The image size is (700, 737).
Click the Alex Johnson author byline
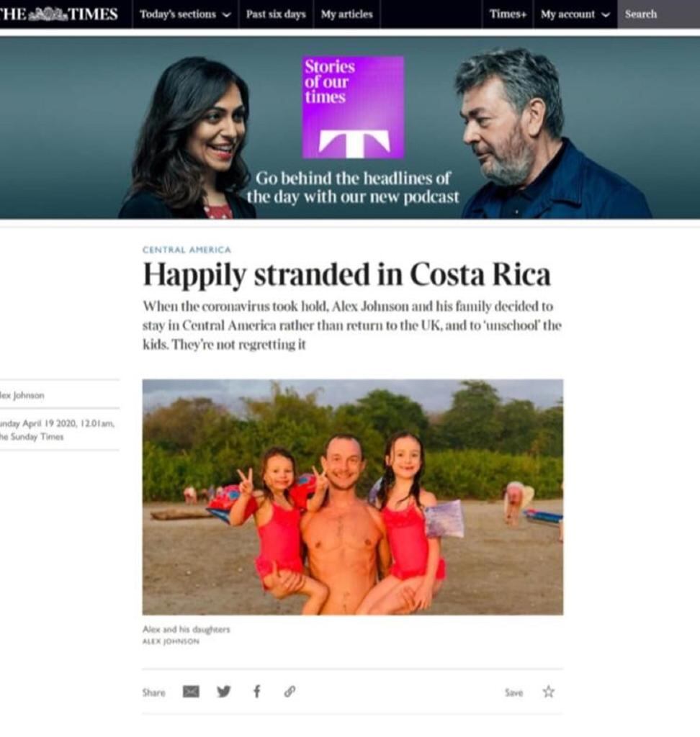(x=22, y=395)
